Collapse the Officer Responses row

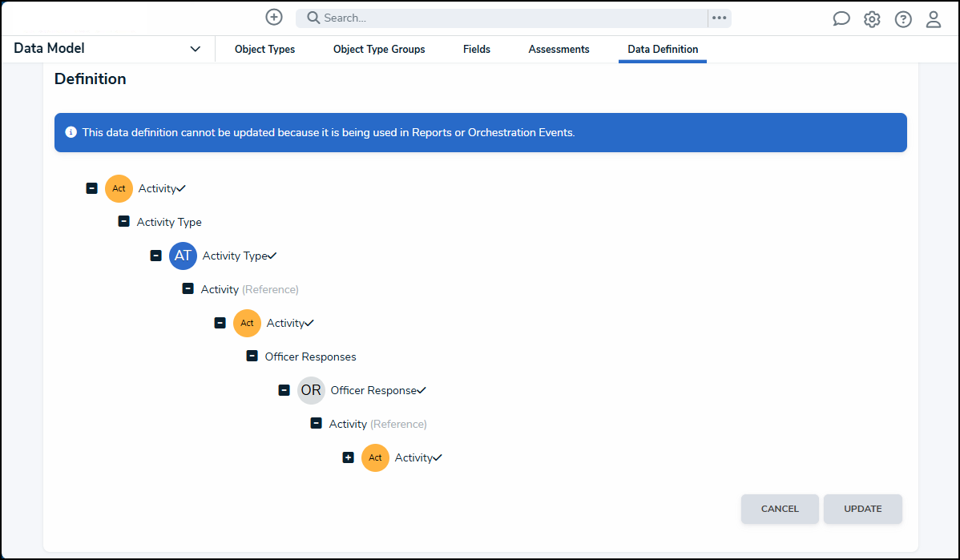point(252,357)
